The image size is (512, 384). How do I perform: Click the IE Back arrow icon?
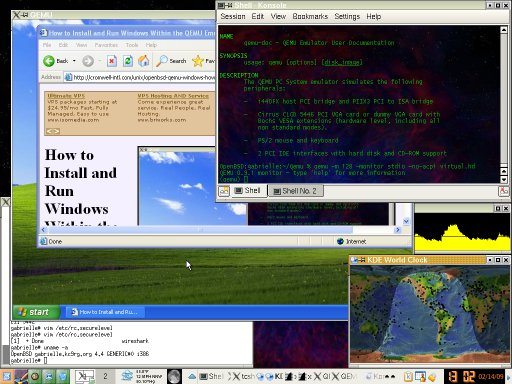(x=49, y=61)
